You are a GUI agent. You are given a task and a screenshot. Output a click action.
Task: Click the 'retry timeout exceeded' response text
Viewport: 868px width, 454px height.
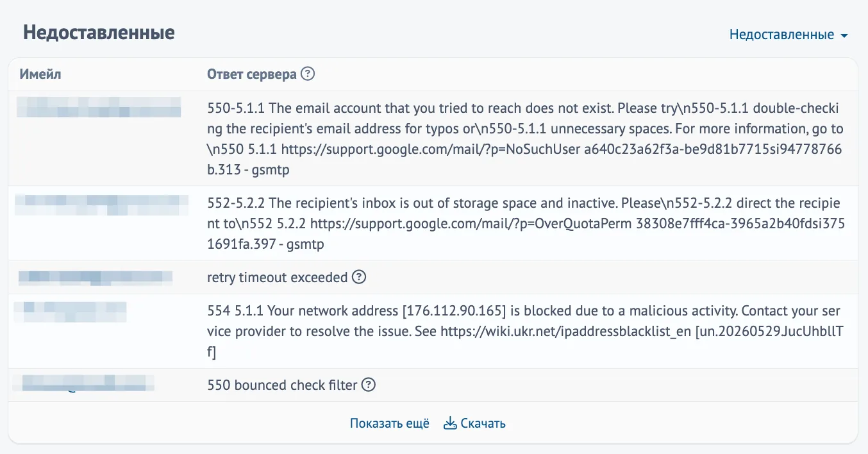(278, 278)
